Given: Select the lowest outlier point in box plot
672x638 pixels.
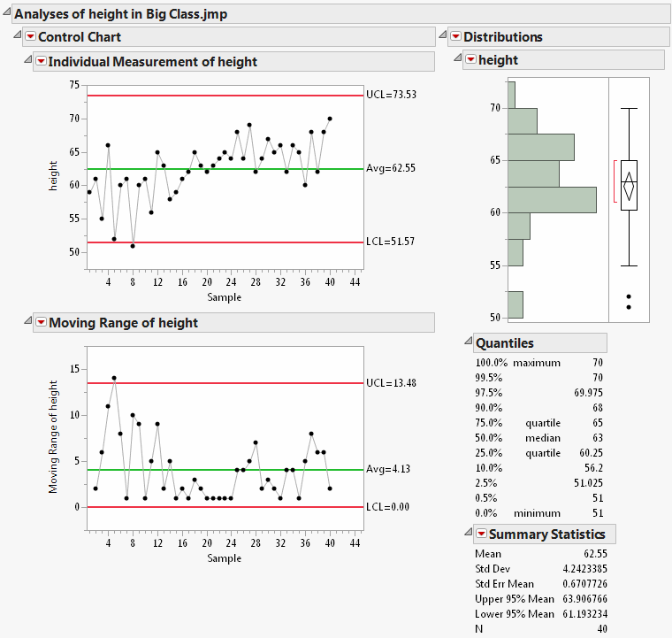Looking at the screenshot, I should click(x=629, y=307).
